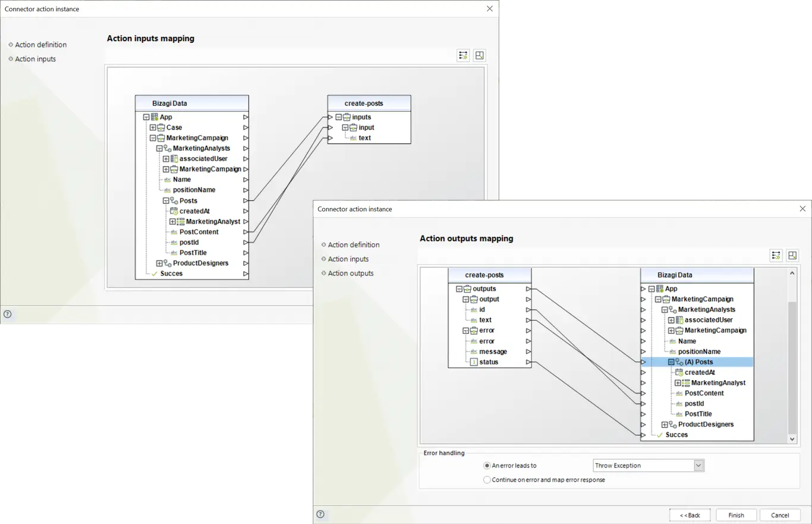Click the status attribute icon under create-posts outputs
This screenshot has width=812, height=524.
474,362
